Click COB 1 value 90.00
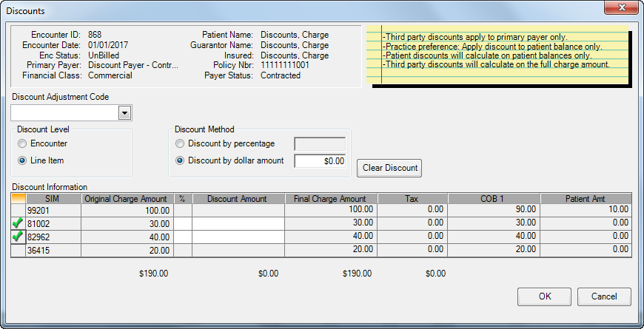This screenshot has width=644, height=329. 494,210
